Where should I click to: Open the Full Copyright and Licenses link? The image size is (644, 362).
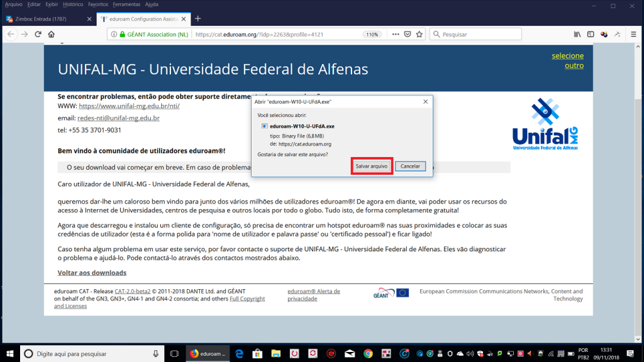[x=159, y=302]
